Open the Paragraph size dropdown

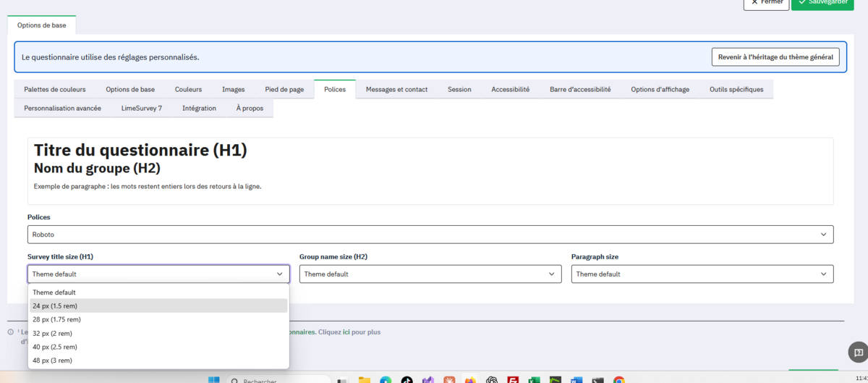coord(702,274)
